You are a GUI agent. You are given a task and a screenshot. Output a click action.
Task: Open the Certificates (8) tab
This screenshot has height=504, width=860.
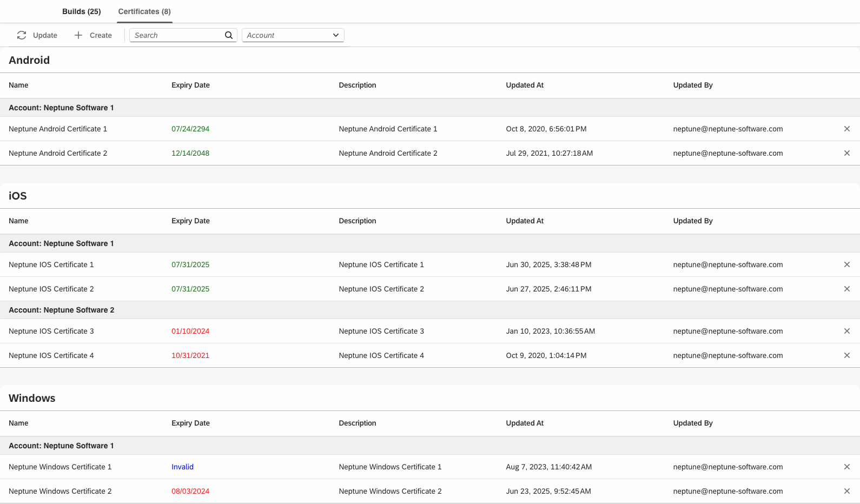[144, 11]
